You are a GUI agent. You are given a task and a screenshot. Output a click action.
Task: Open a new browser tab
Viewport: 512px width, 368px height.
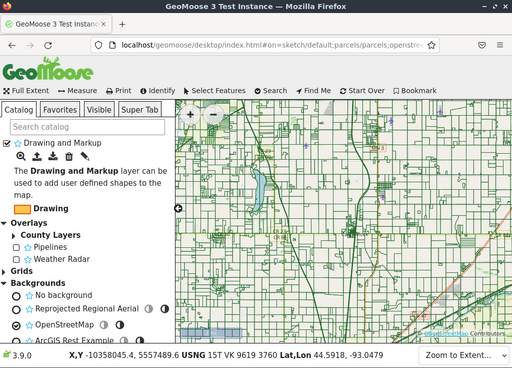pyautogui.click(x=122, y=24)
